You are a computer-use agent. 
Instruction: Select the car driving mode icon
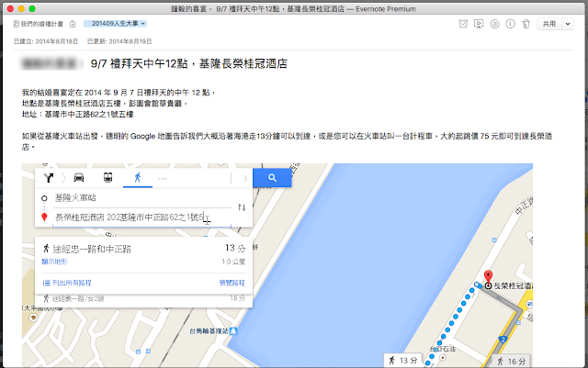(79, 178)
